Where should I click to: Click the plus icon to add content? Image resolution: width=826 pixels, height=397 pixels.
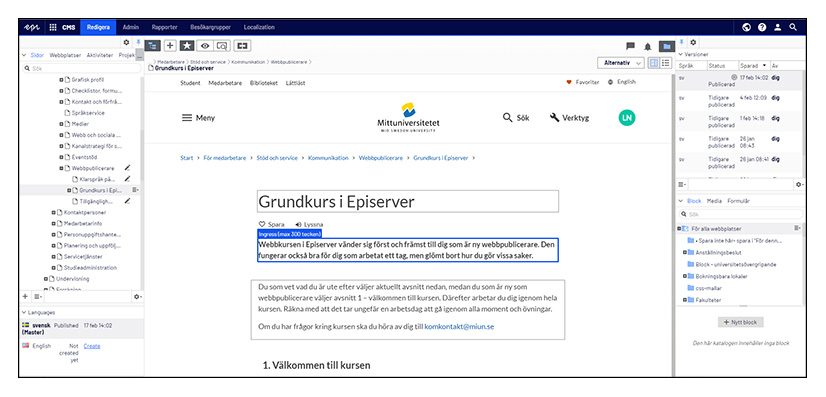170,46
